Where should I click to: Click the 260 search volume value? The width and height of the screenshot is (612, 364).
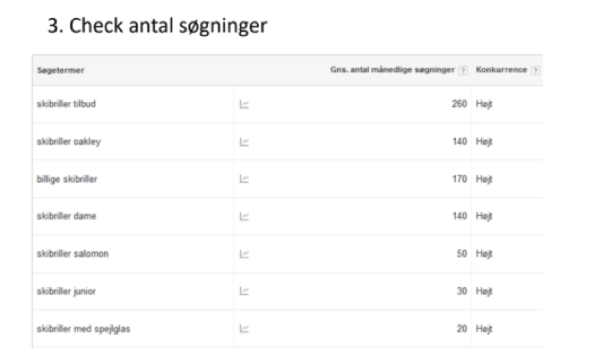click(x=459, y=104)
